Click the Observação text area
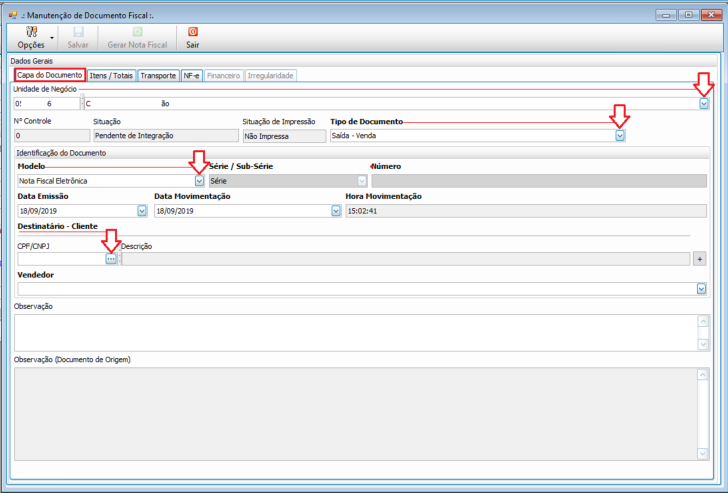Image resolution: width=728 pixels, height=493 pixels. tap(356, 333)
